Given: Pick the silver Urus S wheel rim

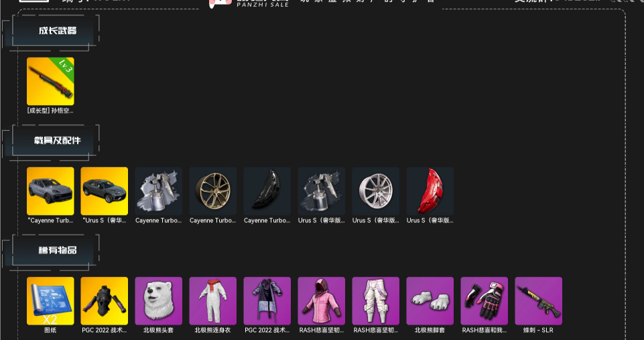Looking at the screenshot, I should 375,191.
